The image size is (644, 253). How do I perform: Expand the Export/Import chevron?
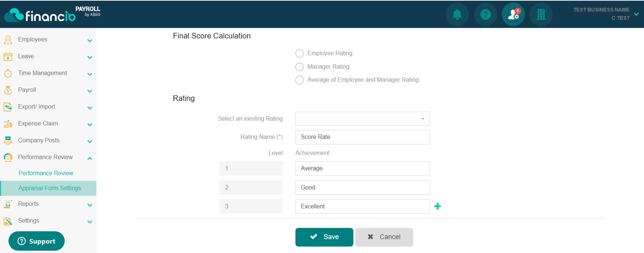click(90, 108)
